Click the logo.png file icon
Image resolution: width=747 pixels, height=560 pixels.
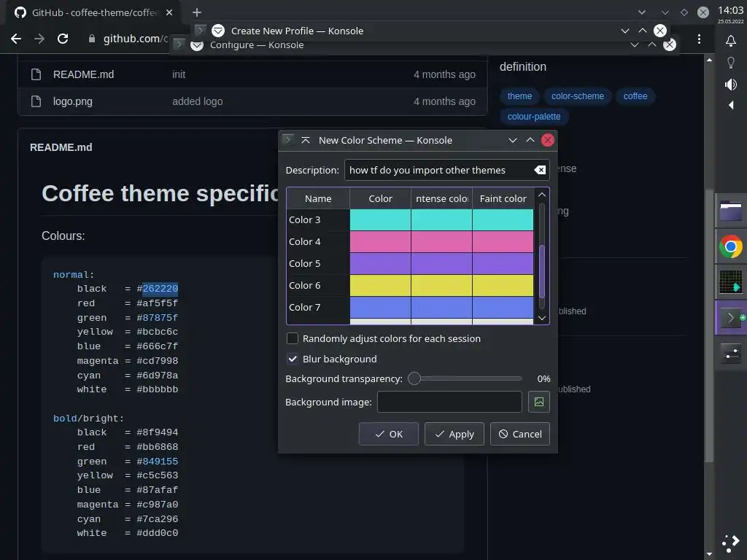coord(36,101)
